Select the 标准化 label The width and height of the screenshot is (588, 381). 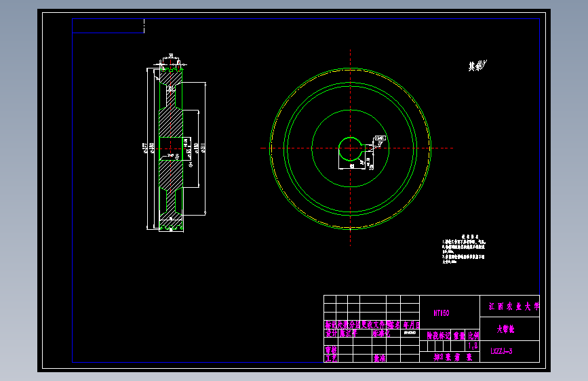pyautogui.click(x=381, y=333)
